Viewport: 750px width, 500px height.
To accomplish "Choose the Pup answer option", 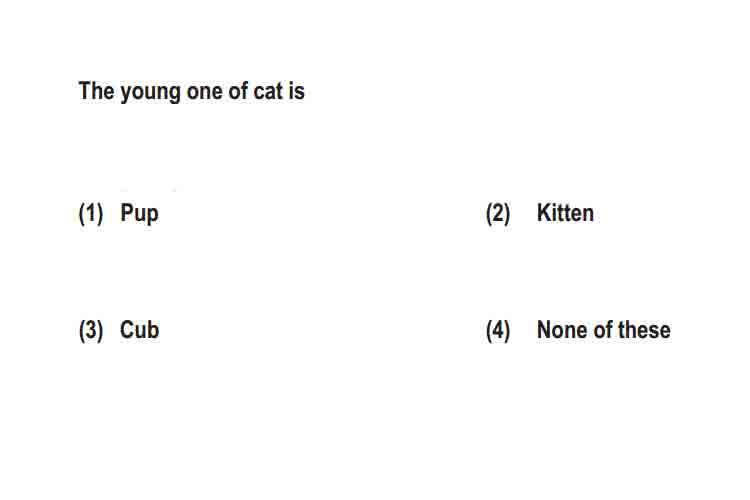I will tap(139, 214).
